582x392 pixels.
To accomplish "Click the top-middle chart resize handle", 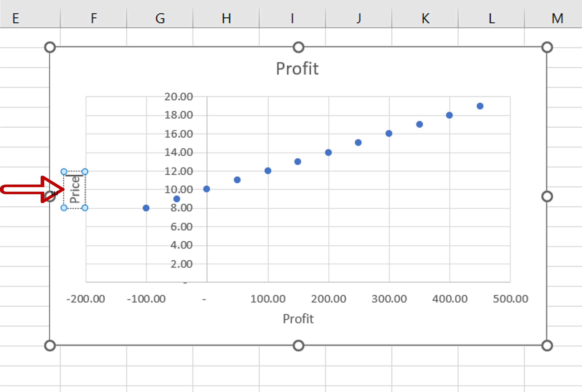I will [x=298, y=47].
